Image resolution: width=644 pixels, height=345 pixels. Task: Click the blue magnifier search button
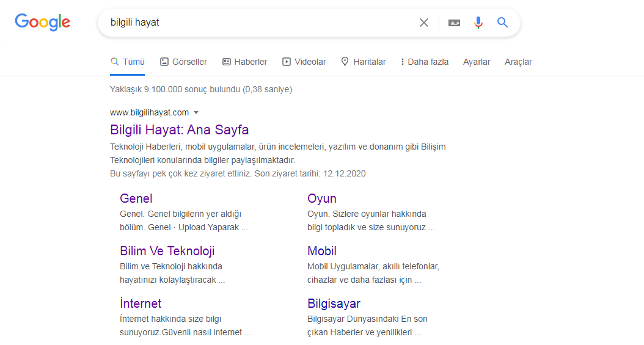coord(502,22)
